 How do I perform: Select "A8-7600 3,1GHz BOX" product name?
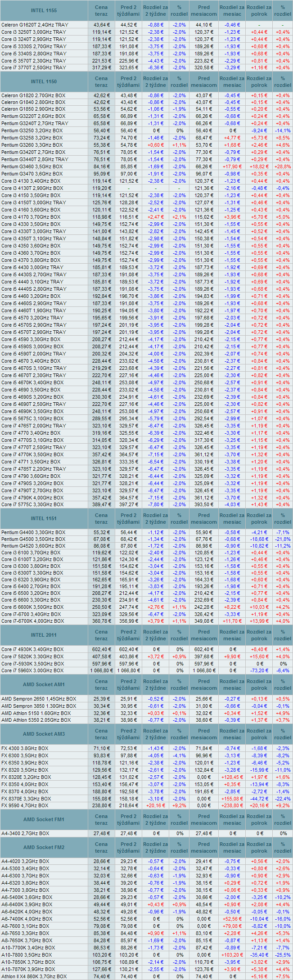point(25,926)
